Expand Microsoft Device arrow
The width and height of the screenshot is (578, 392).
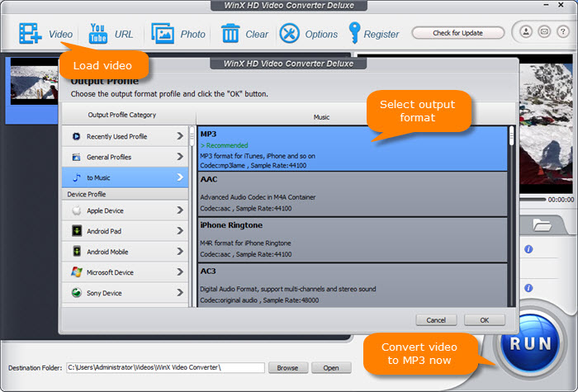[x=180, y=272]
